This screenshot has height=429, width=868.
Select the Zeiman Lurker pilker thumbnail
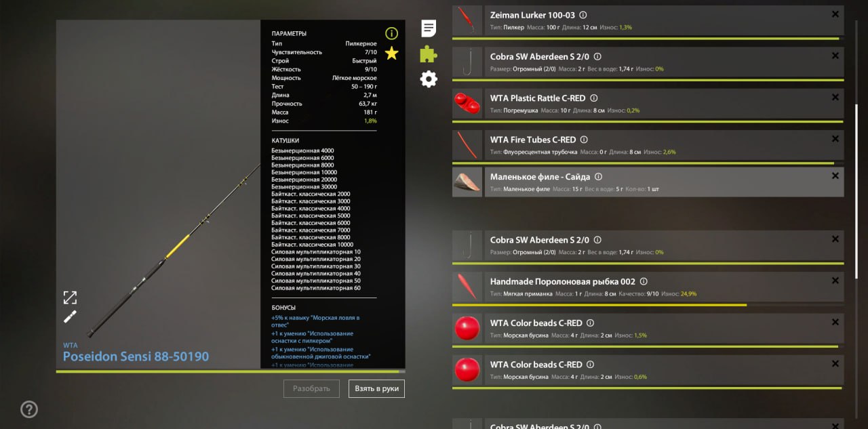[467, 20]
